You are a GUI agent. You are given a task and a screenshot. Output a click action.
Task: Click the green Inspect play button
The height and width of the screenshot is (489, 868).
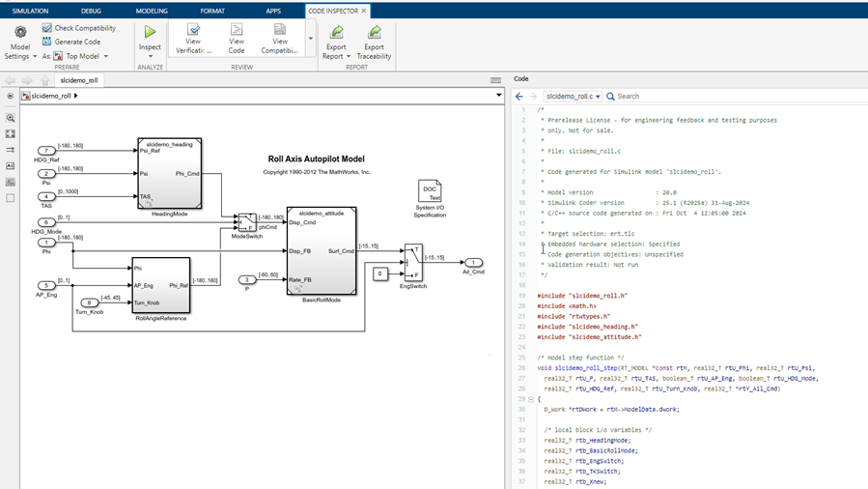click(x=150, y=33)
